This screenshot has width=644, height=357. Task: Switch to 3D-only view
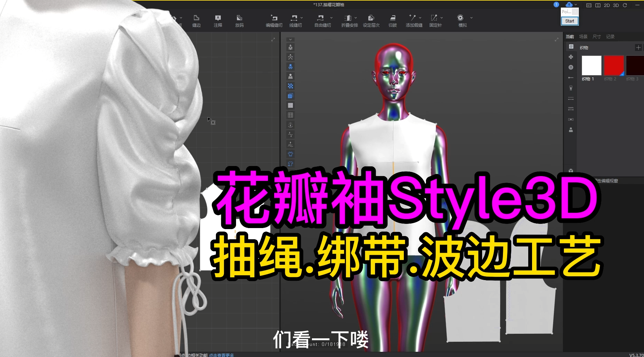click(x=616, y=5)
